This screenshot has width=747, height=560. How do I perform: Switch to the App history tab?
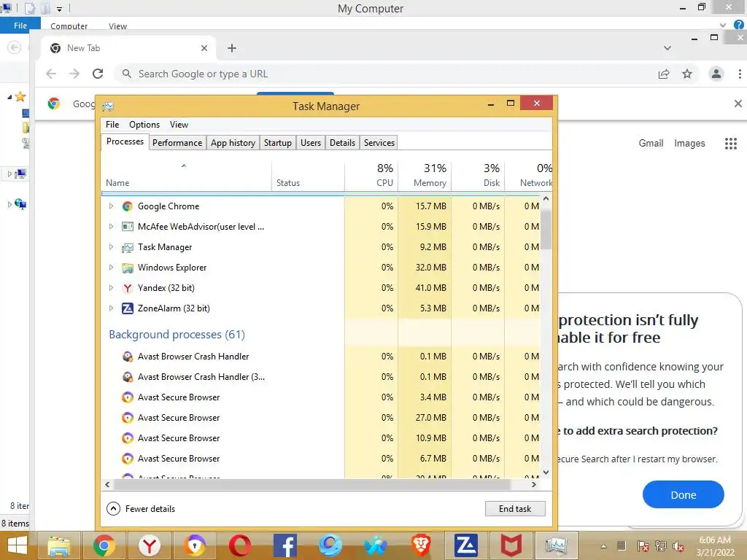click(x=233, y=143)
